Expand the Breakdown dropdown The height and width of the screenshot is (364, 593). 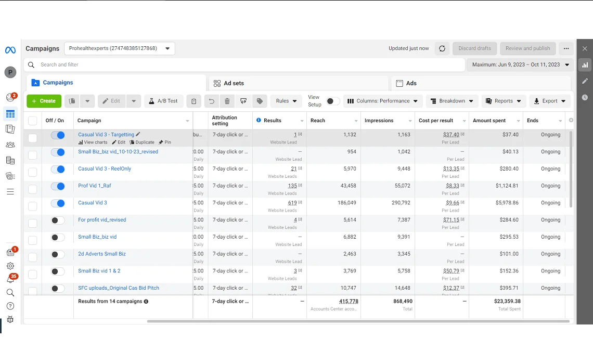452,101
